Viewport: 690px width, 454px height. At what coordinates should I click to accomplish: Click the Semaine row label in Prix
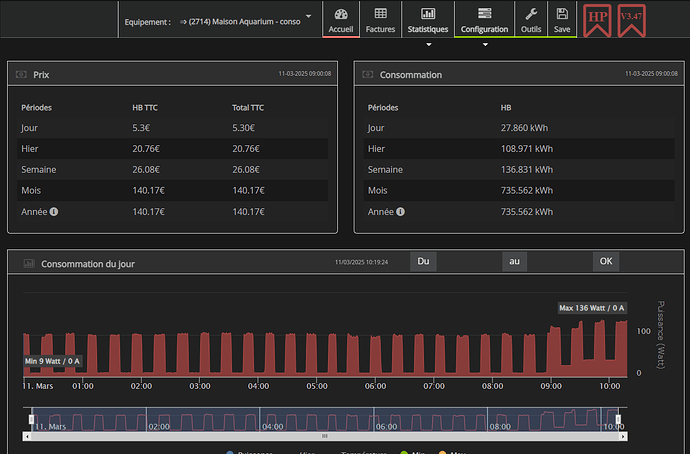tap(39, 169)
